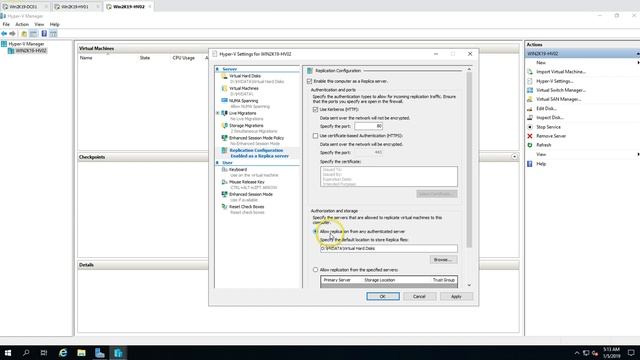Image resolution: width=640 pixels, height=360 pixels.
Task: Expand the New submenu in Actions pane
Action: 638,62
